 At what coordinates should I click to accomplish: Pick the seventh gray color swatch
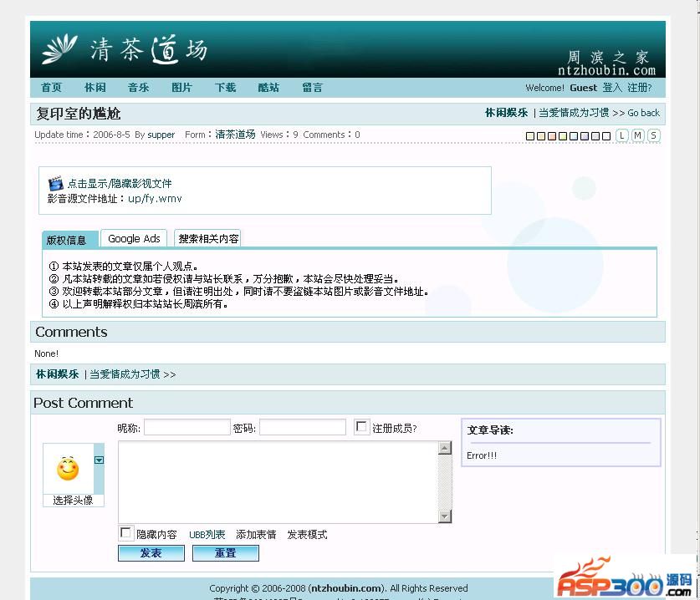[x=595, y=136]
